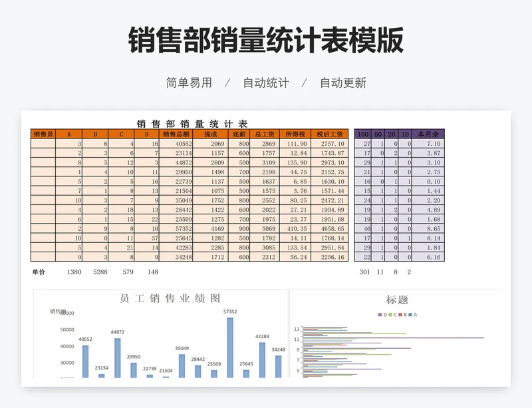The image size is (532, 408).
Task: Click the total wage cell 2869
Action: coord(265,144)
